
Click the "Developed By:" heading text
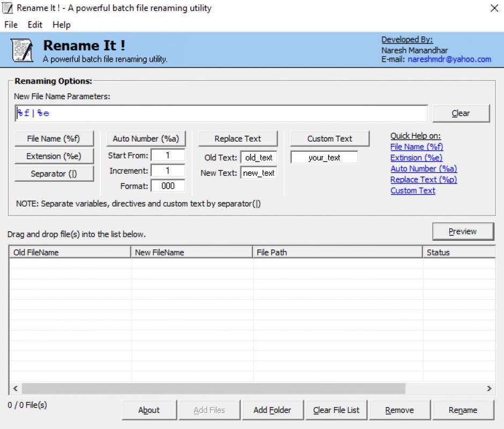coord(407,40)
